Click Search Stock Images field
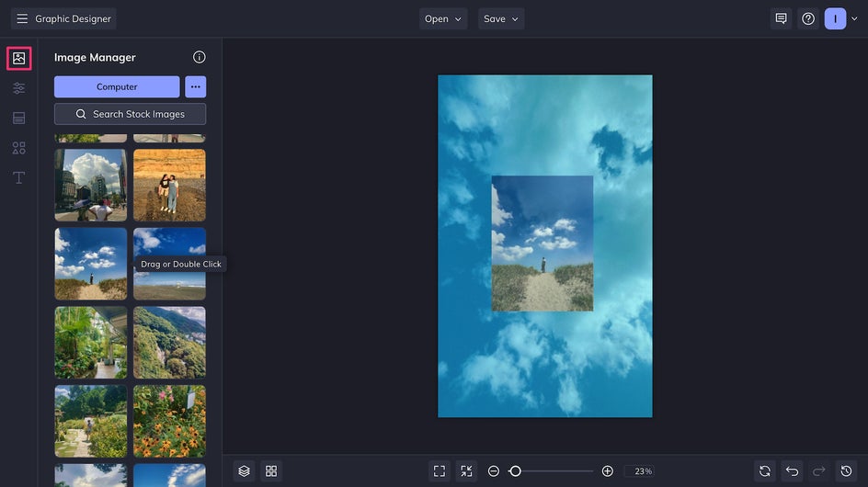 pos(130,114)
